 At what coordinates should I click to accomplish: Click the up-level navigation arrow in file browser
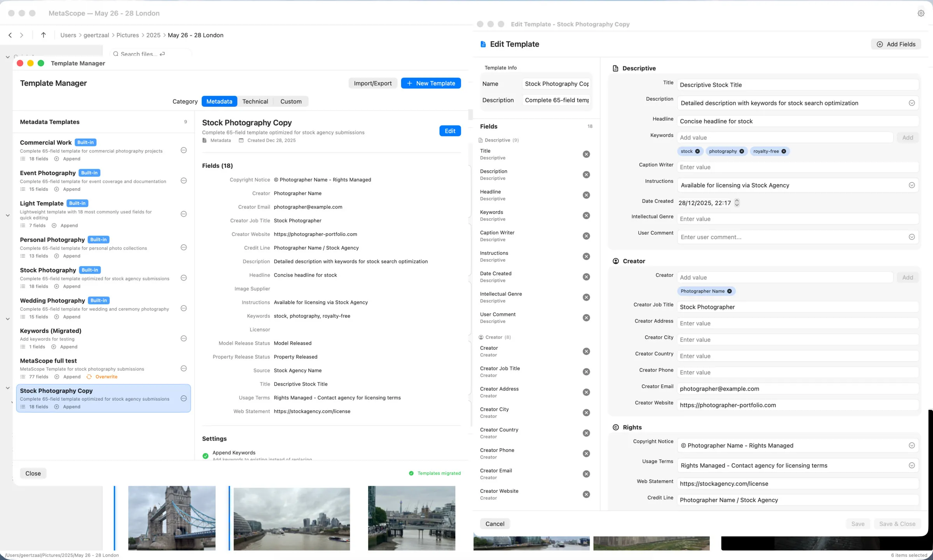(x=43, y=35)
